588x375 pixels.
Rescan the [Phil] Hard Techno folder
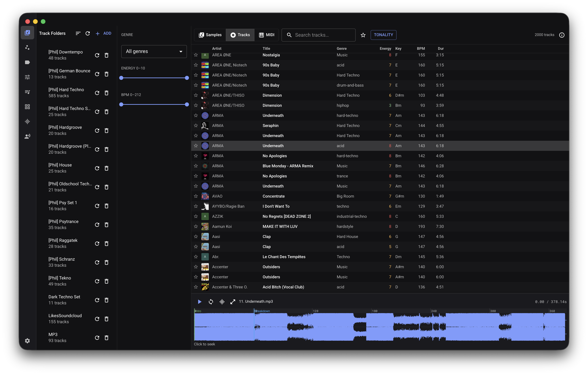pos(97,93)
